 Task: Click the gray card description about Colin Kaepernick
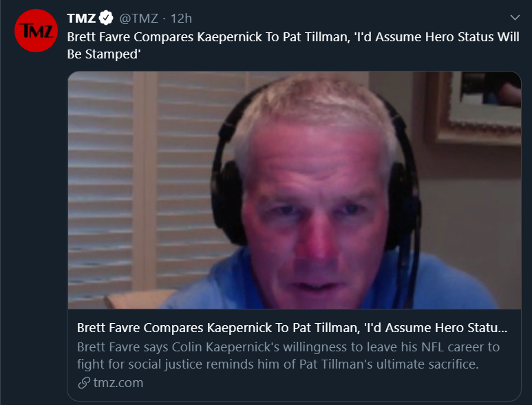(288, 355)
